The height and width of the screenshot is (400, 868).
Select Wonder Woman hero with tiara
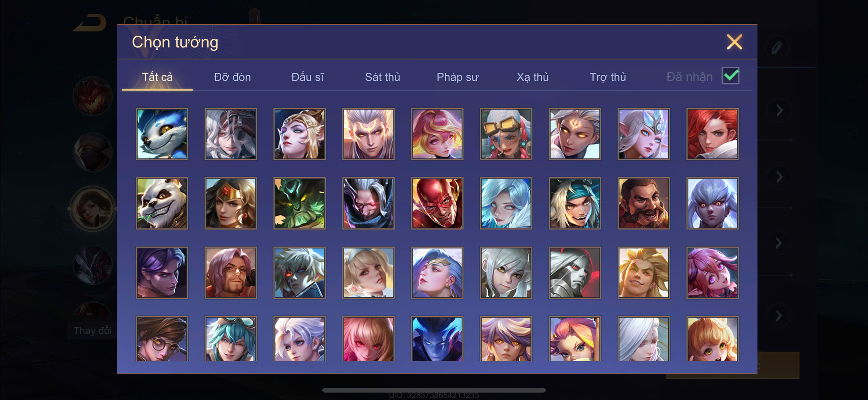230,203
